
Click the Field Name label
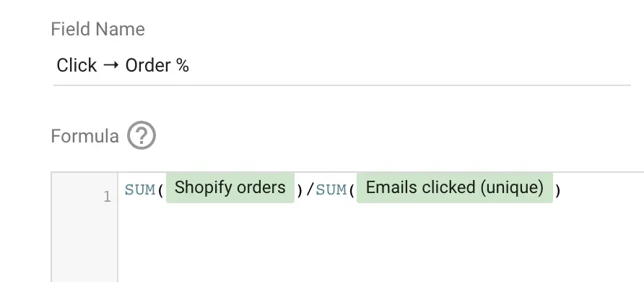tap(97, 29)
